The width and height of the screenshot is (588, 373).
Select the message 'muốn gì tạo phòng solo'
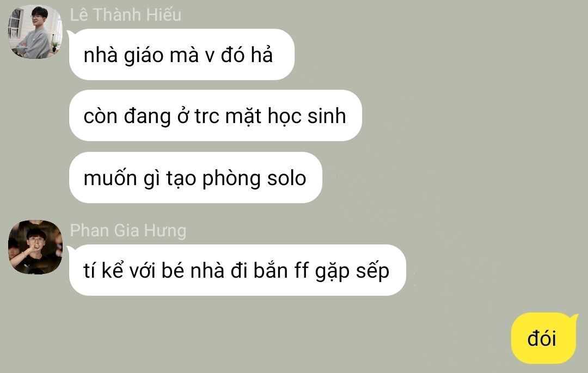[x=195, y=178]
